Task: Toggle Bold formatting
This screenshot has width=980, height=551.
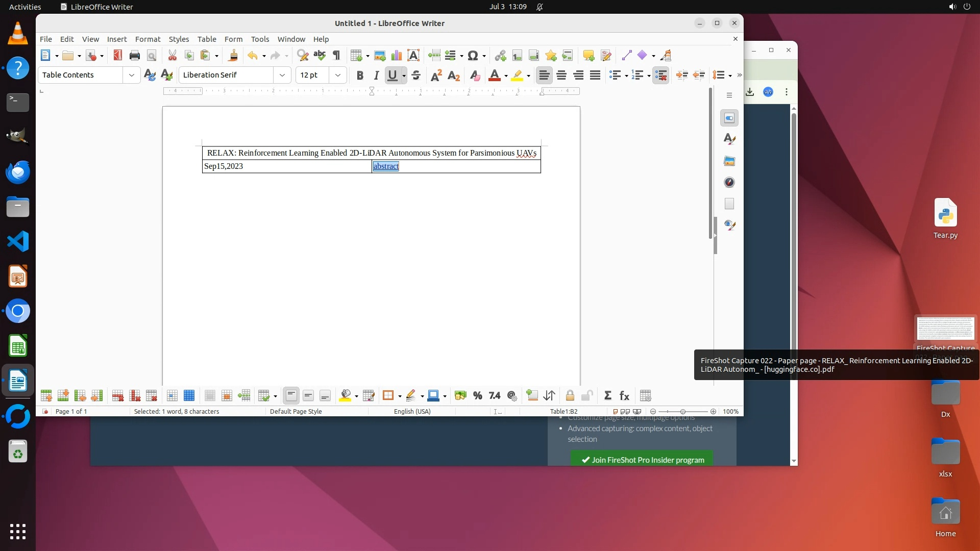Action: (x=359, y=76)
